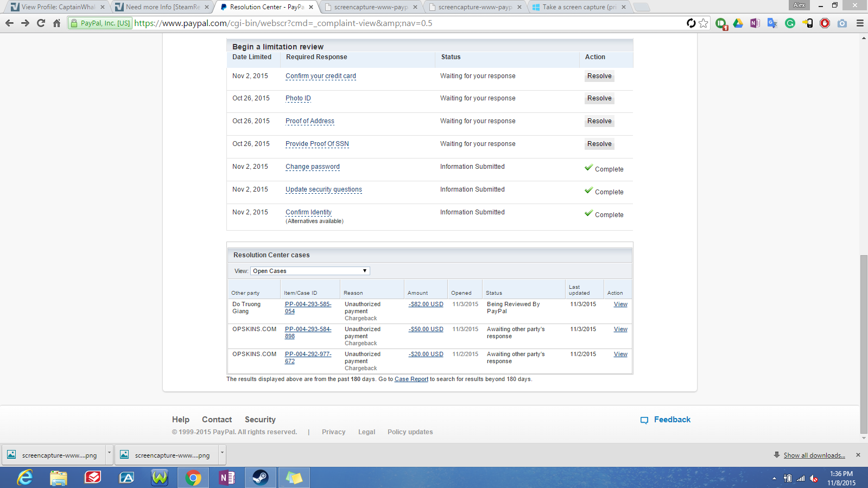The width and height of the screenshot is (868, 488).
Task: Open the Google Drive extension
Action: click(738, 23)
